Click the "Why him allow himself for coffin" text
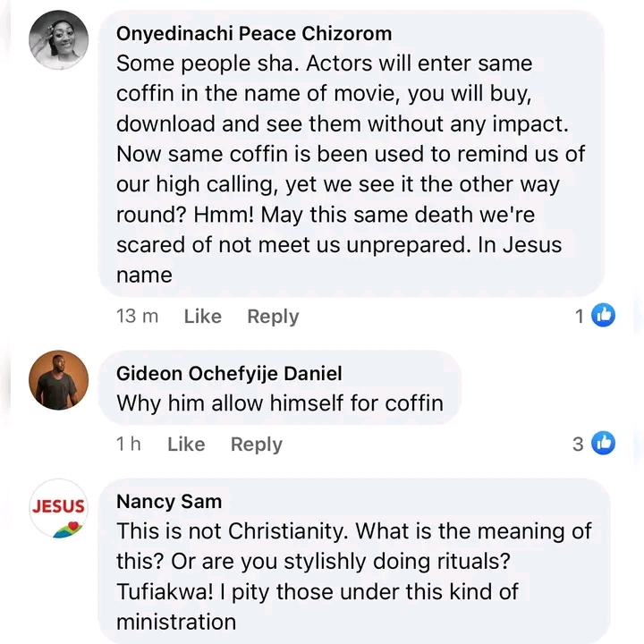Image resolution: width=644 pixels, height=644 pixels. (280, 402)
